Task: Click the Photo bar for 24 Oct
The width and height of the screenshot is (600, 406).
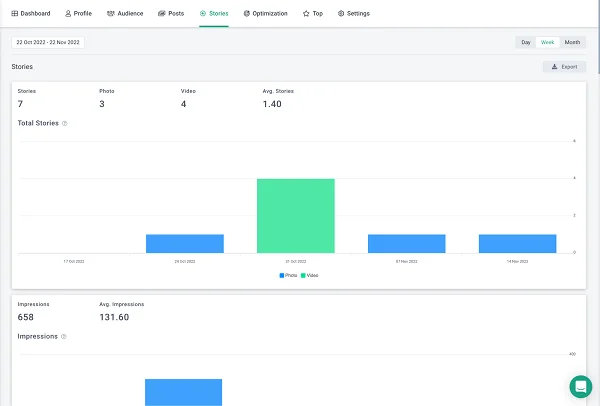Action: (x=184, y=243)
